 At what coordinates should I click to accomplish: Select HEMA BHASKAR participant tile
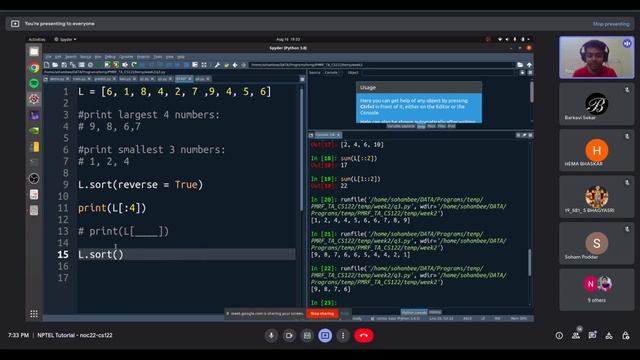[596, 151]
